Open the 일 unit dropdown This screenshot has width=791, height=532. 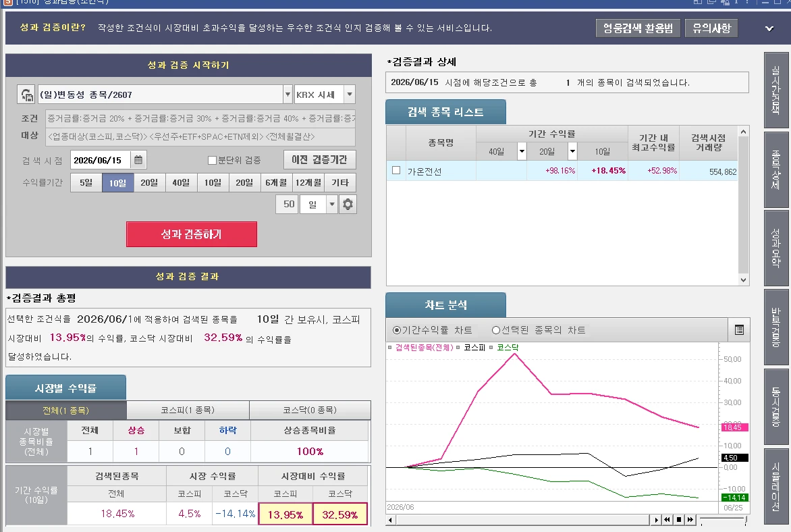tap(331, 205)
